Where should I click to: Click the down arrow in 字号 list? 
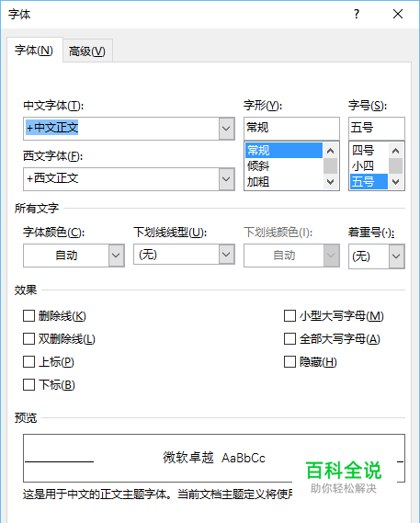point(396,182)
